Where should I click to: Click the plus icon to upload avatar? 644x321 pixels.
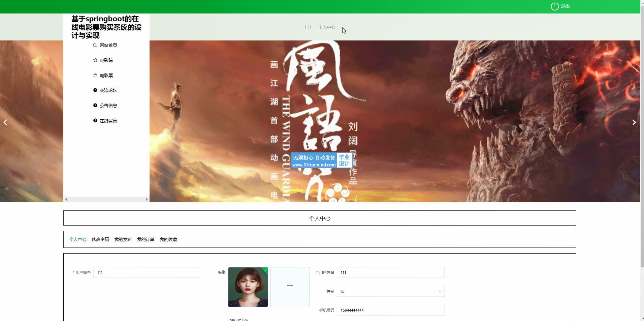(x=290, y=286)
